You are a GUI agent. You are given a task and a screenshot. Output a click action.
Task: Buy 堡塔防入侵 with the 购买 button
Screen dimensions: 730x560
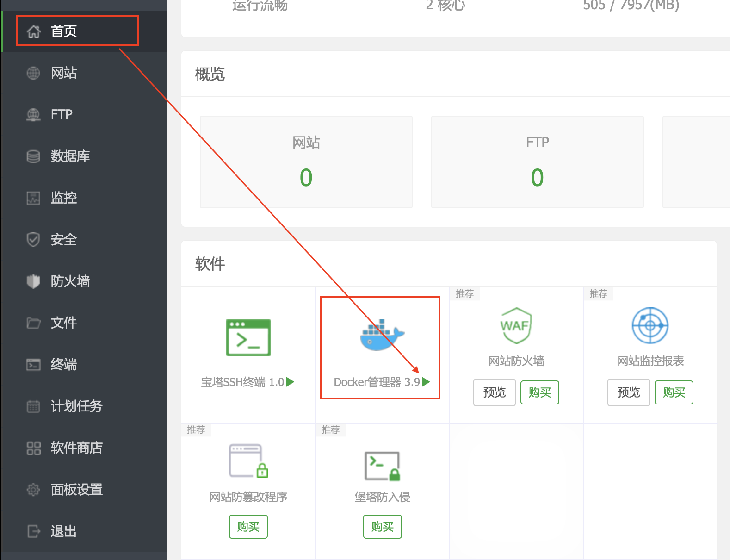coord(382,527)
